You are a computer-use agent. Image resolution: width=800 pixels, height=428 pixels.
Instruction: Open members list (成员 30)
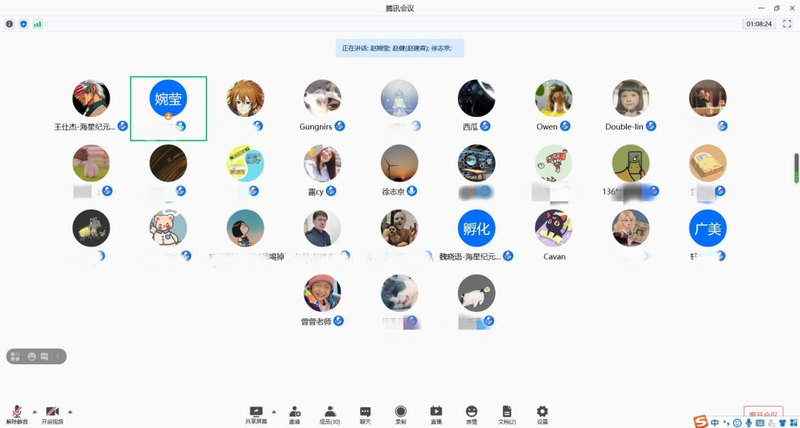point(329,413)
